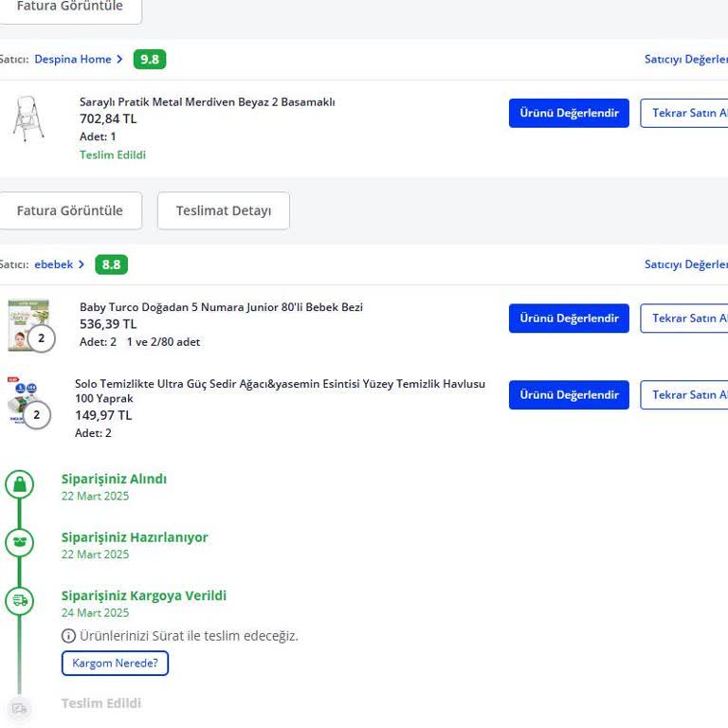Click Siparişiniz Alındı status text
Image resolution: width=728 pixels, height=728 pixels.
pyautogui.click(x=114, y=479)
